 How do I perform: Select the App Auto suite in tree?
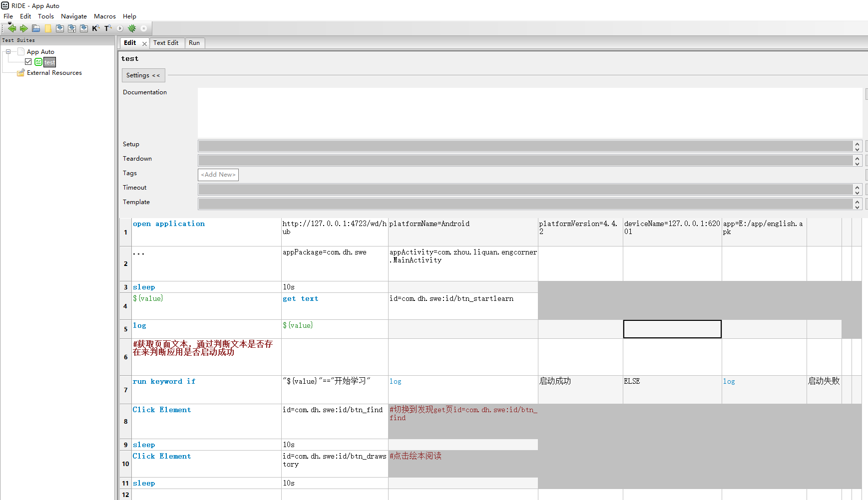(x=40, y=52)
